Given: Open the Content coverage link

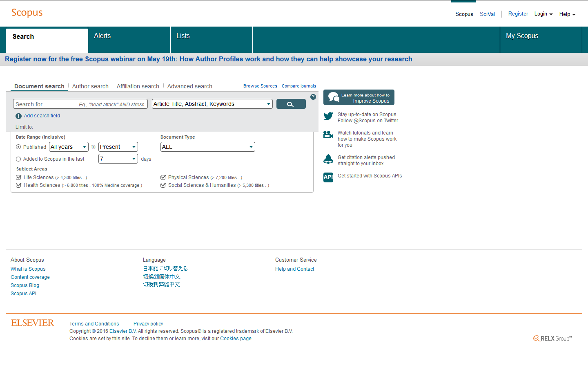Looking at the screenshot, I should (x=30, y=277).
